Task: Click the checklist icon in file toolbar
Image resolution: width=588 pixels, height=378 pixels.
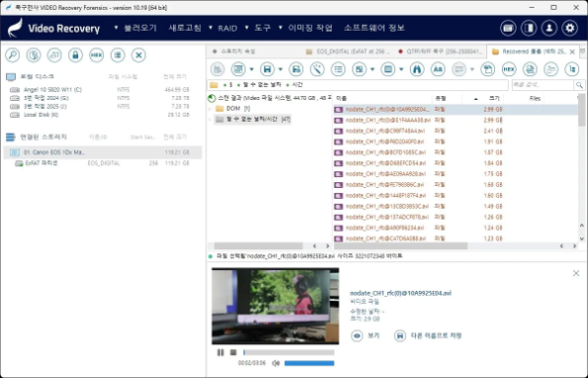Action: 338,69
